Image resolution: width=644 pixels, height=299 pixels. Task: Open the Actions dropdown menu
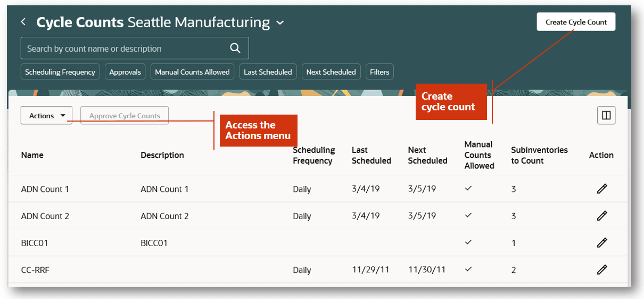[46, 116]
